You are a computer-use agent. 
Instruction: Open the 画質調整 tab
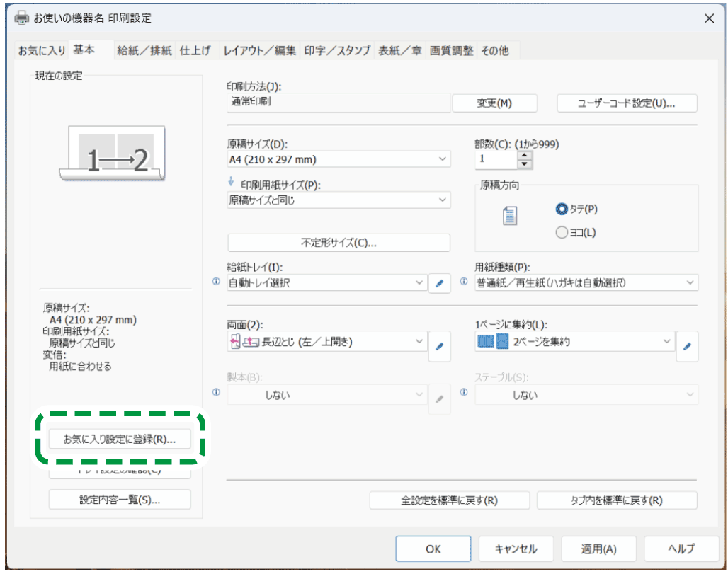tap(451, 50)
